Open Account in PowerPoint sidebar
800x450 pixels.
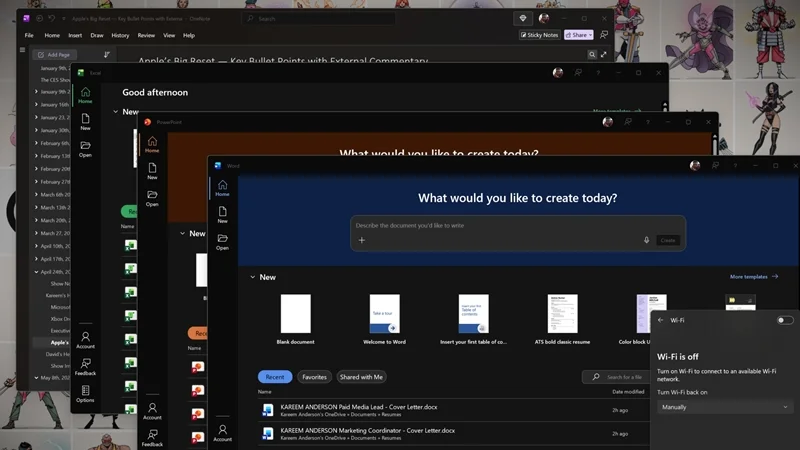[x=152, y=411]
